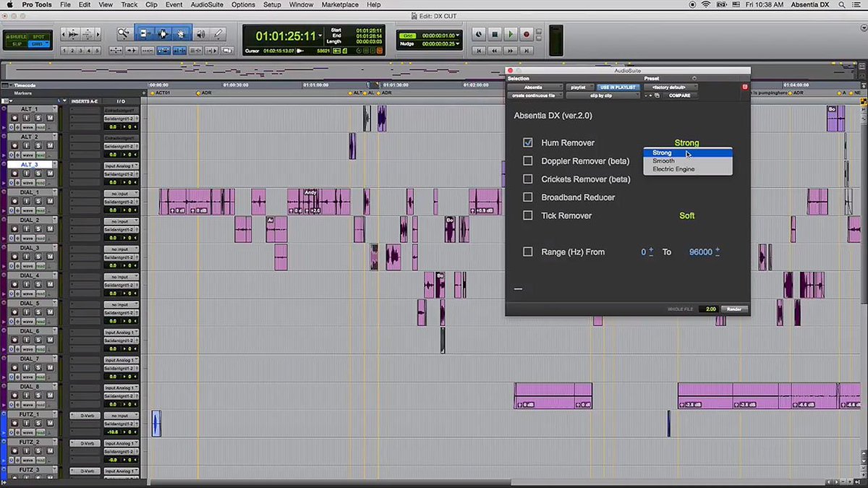Open the Absentia plug-in selector
The width and height of the screenshot is (868, 488).
click(x=534, y=87)
